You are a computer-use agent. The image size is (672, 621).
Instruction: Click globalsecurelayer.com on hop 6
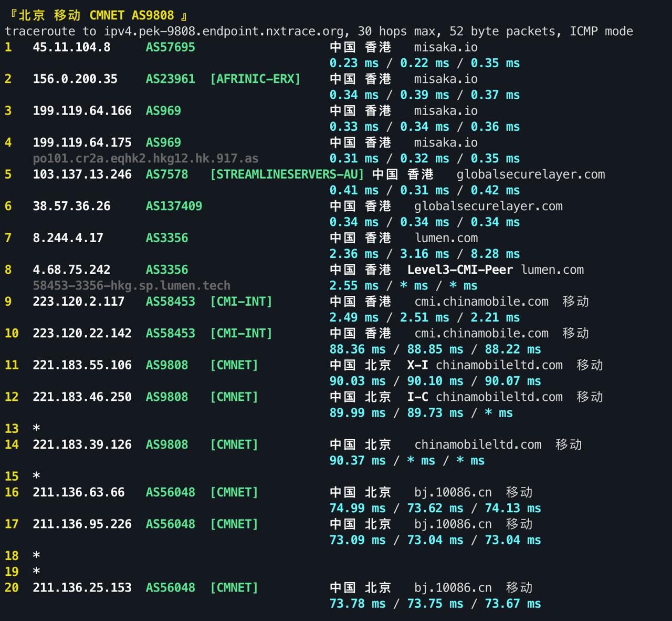488,206
